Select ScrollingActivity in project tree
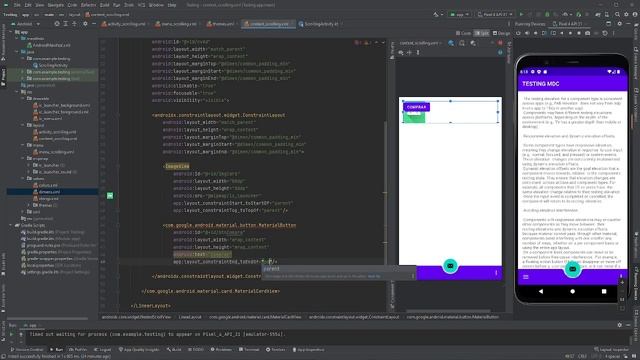 [x=51, y=65]
